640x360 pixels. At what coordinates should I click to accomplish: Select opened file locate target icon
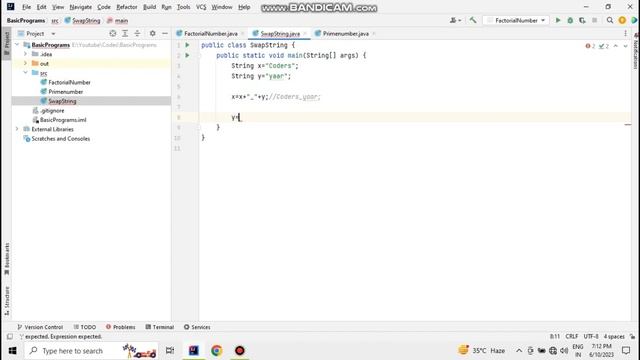coord(113,33)
